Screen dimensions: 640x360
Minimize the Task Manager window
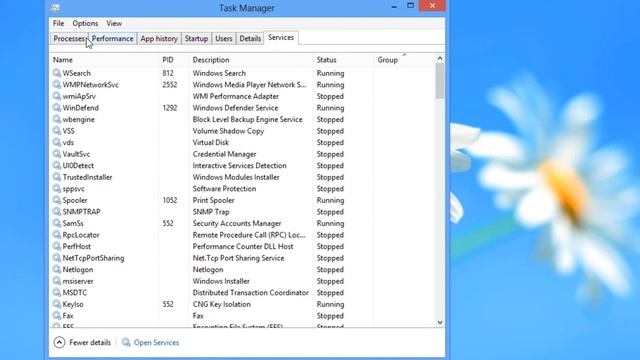click(x=394, y=6)
